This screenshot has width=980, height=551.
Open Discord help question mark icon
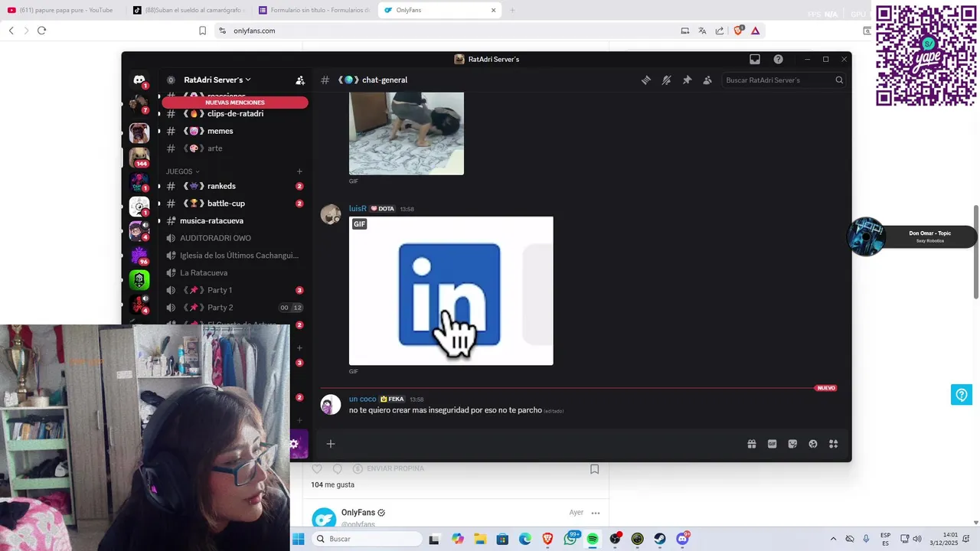[778, 59]
